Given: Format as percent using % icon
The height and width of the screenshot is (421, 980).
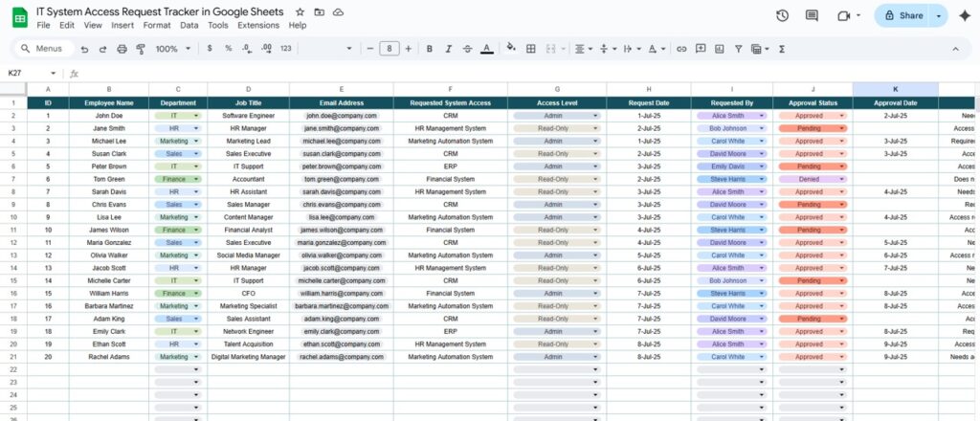Looking at the screenshot, I should click(x=228, y=49).
